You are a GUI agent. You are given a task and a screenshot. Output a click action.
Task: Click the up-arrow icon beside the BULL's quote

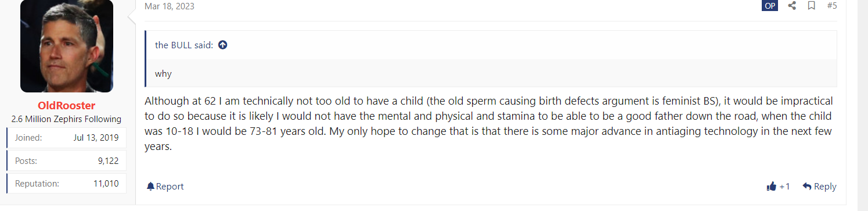(222, 45)
